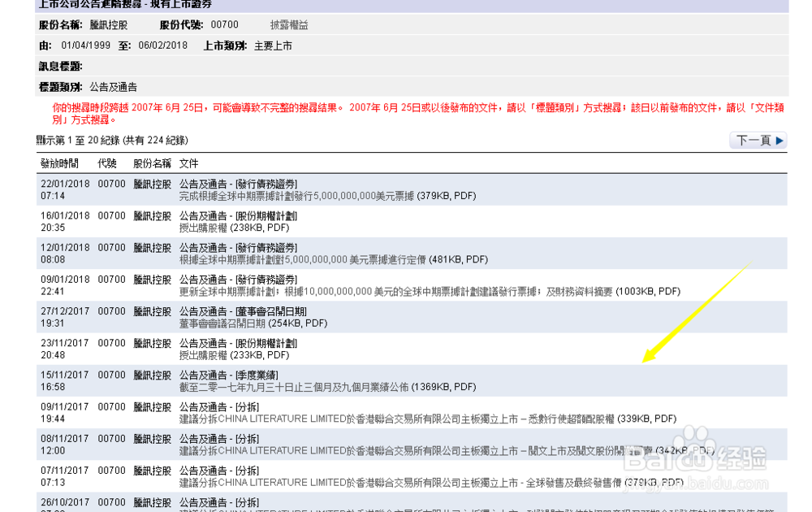Select the date 23/11/2017 cell
Image resolution: width=812 pixels, height=512 pixels.
[65, 349]
